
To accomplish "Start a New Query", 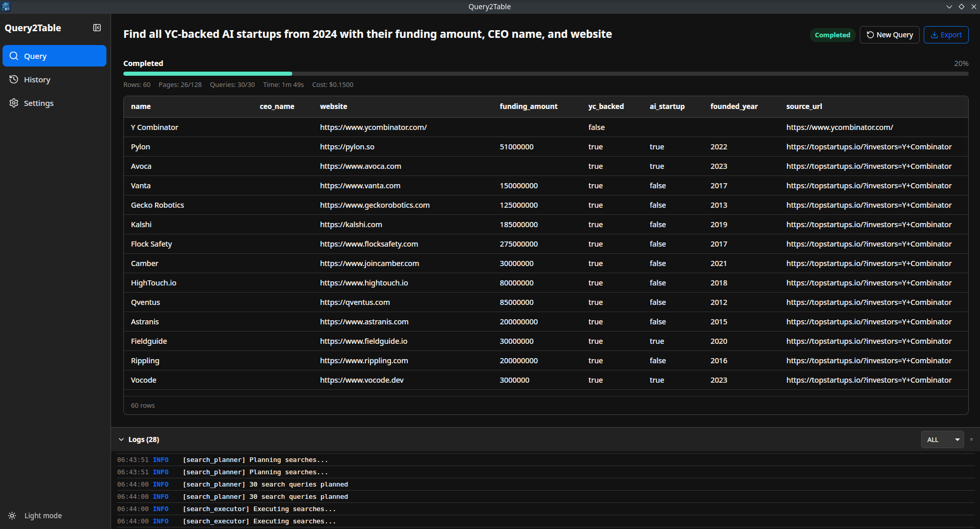I will pos(889,35).
